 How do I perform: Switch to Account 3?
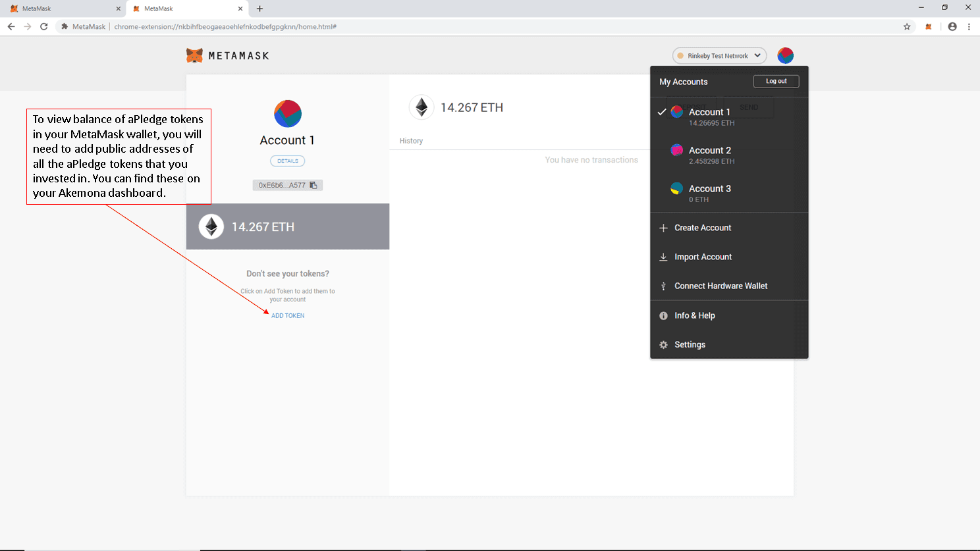[729, 194]
